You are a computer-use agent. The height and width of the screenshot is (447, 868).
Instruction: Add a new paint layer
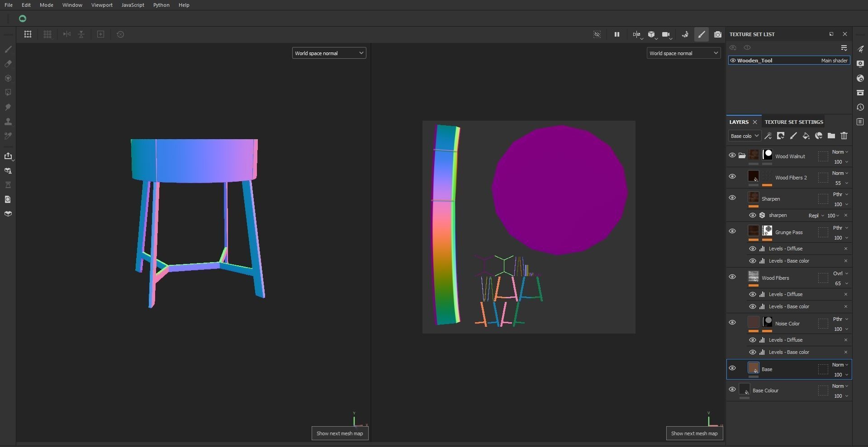click(x=793, y=136)
